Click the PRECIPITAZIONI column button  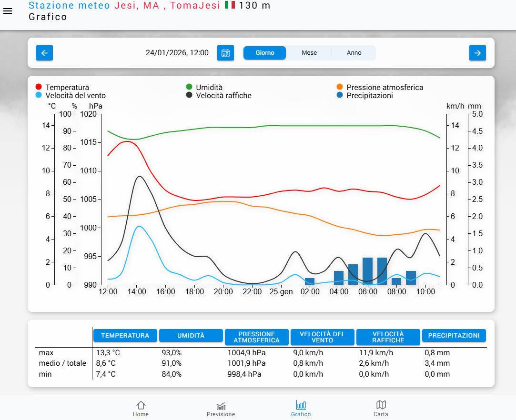[x=454, y=336]
